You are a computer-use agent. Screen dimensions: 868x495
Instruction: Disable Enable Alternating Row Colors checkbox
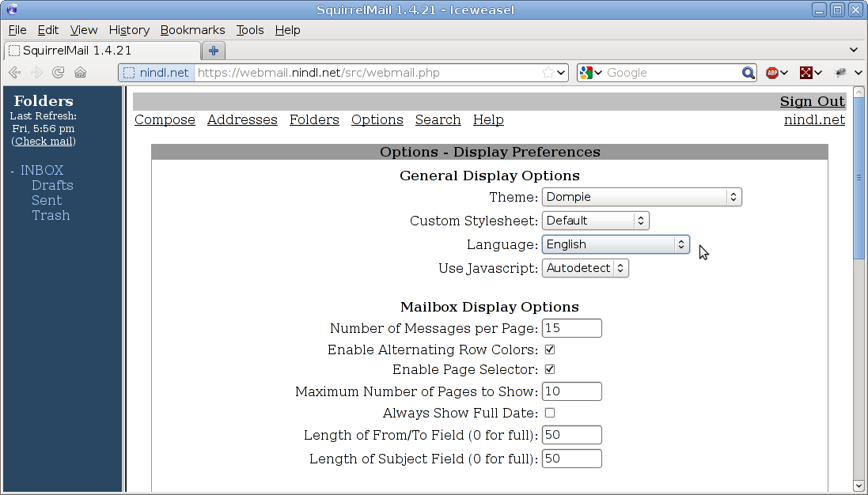point(550,350)
